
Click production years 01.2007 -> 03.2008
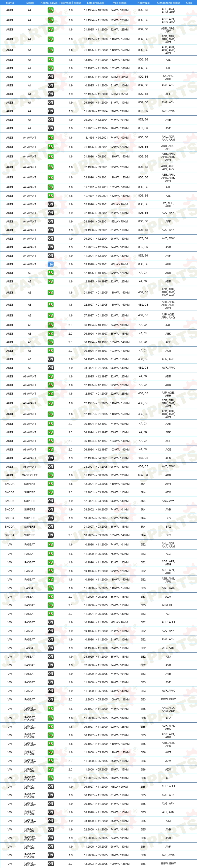pos(96,527)
